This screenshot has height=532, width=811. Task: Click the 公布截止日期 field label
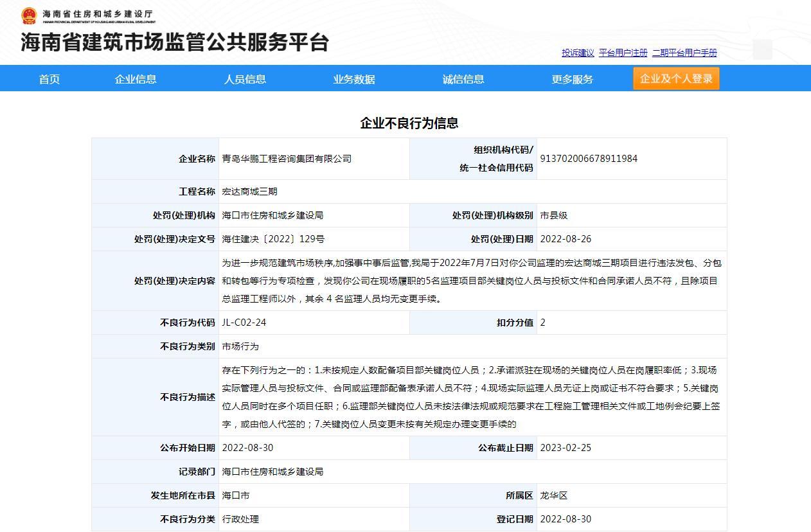(506, 448)
